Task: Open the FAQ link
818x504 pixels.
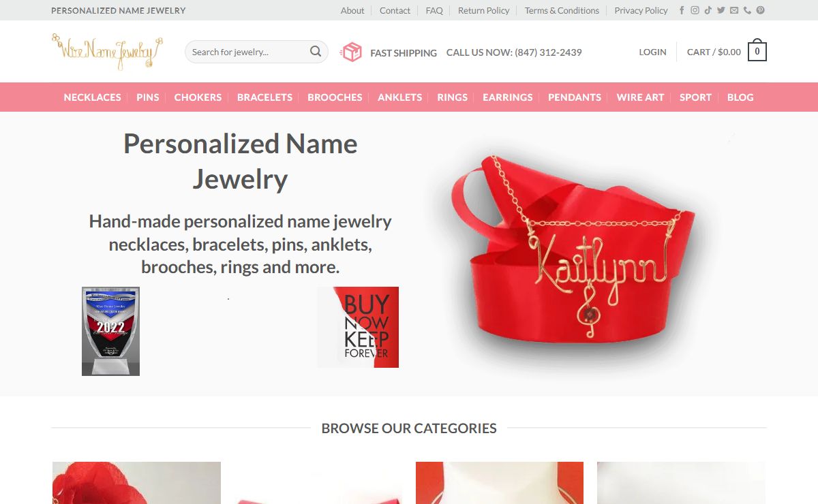Action: (434, 10)
